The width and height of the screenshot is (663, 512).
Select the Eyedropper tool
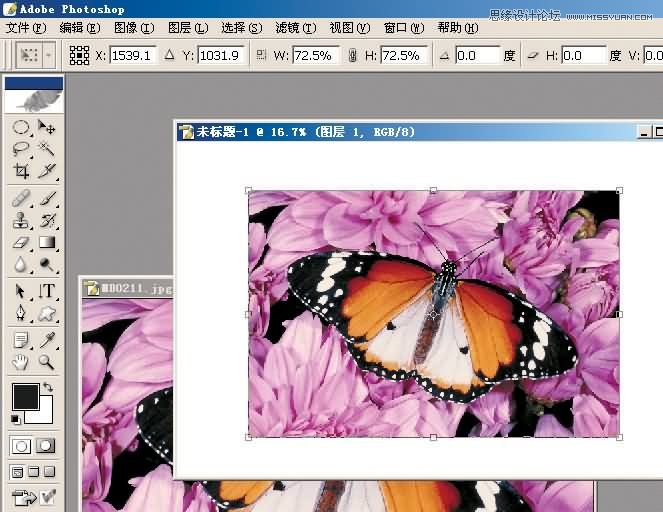pos(46,340)
